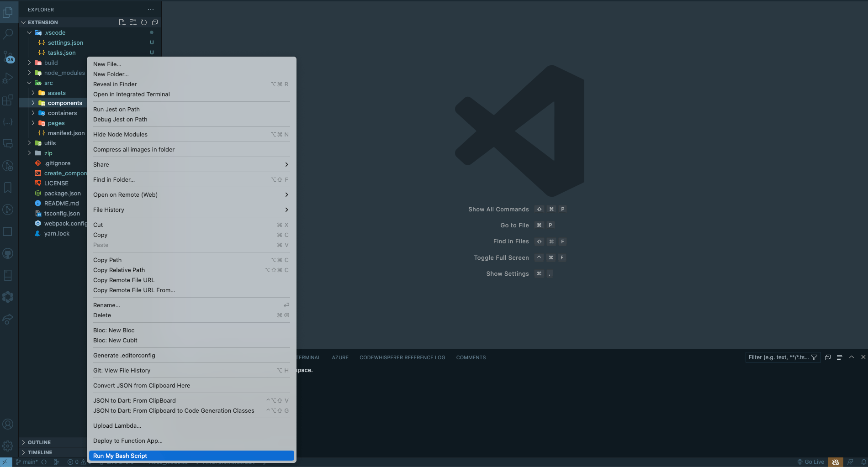Screen dimensions: 868x467
Task: Open the Search view in activity bar
Action: [8, 34]
